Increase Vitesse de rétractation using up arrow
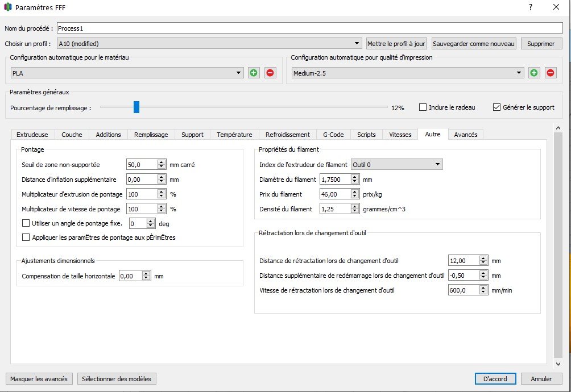571x392 pixels. (x=483, y=287)
